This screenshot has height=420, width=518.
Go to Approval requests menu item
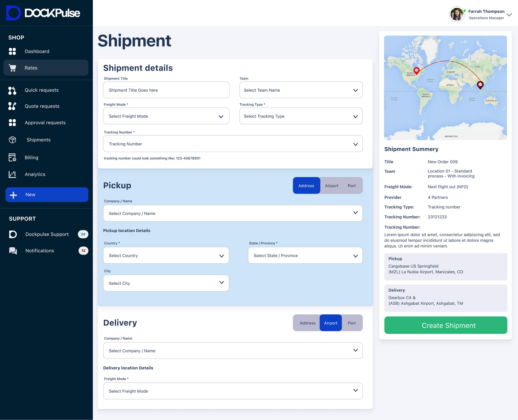pyautogui.click(x=45, y=123)
